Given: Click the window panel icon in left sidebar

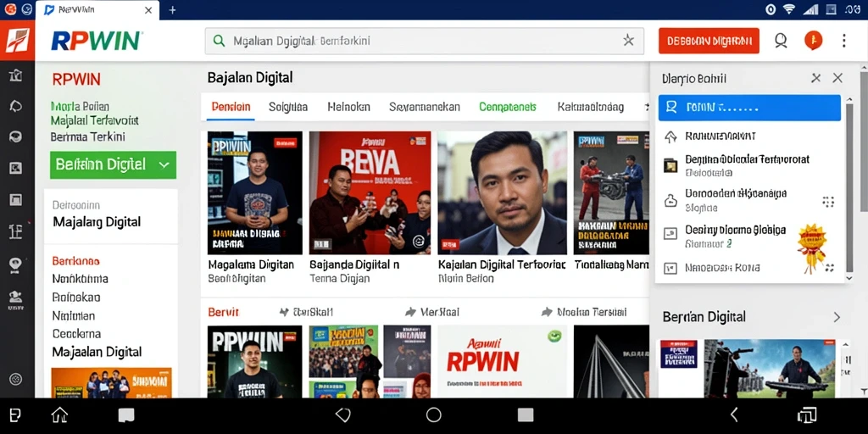Looking at the screenshot, I should pos(16,199).
